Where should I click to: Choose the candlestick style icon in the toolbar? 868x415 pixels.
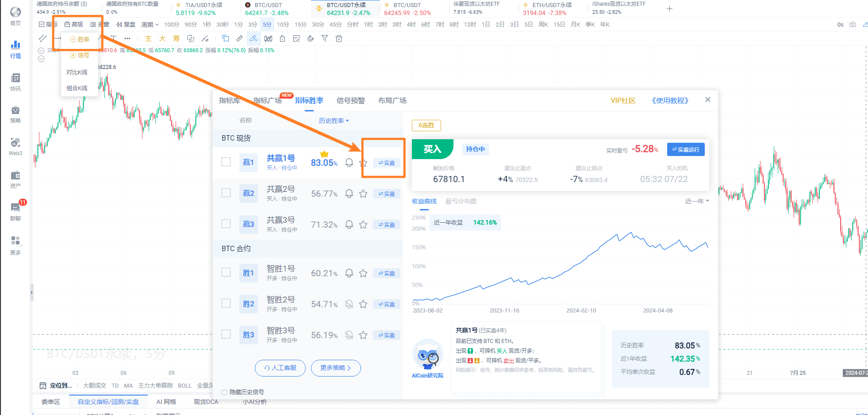pos(268,38)
